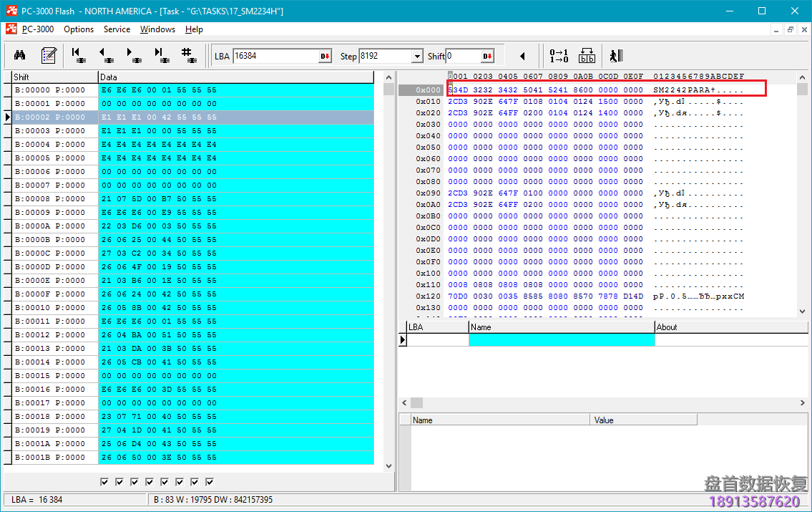The height and width of the screenshot is (512, 812).
Task: Click the Data column header
Action: coord(235,77)
